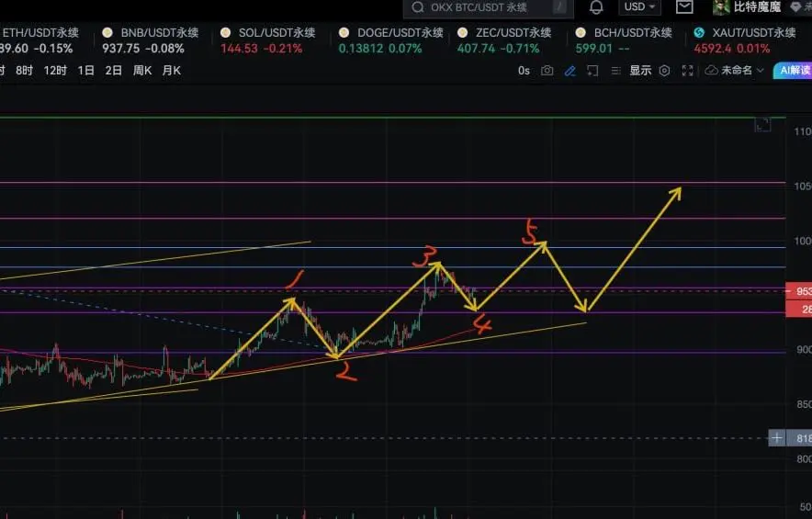Click the SOL coin icon
Screen dimensions: 812x519
225,33
